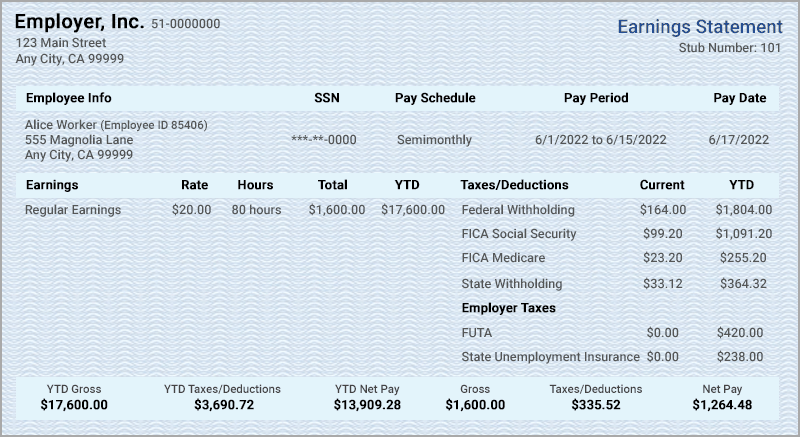Click the Regular Earnings row label
Image resolution: width=800 pixels, height=437 pixels.
click(72, 210)
